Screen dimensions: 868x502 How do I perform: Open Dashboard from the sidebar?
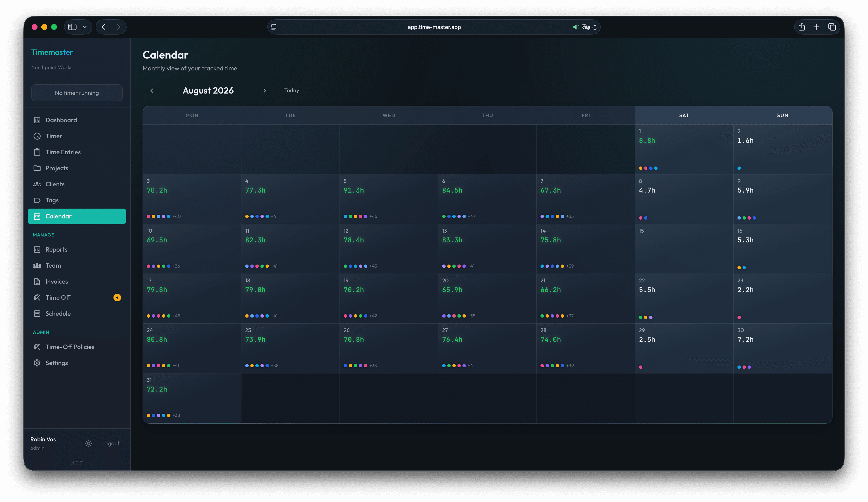pyautogui.click(x=77, y=120)
